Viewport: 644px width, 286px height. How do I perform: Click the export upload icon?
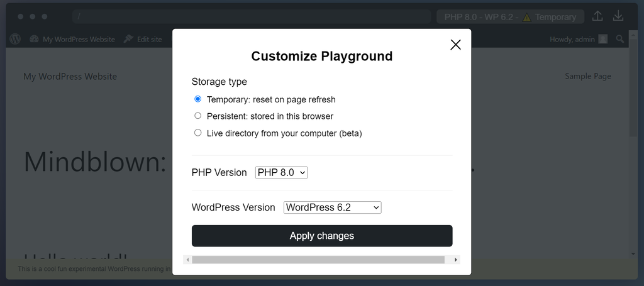click(x=597, y=16)
